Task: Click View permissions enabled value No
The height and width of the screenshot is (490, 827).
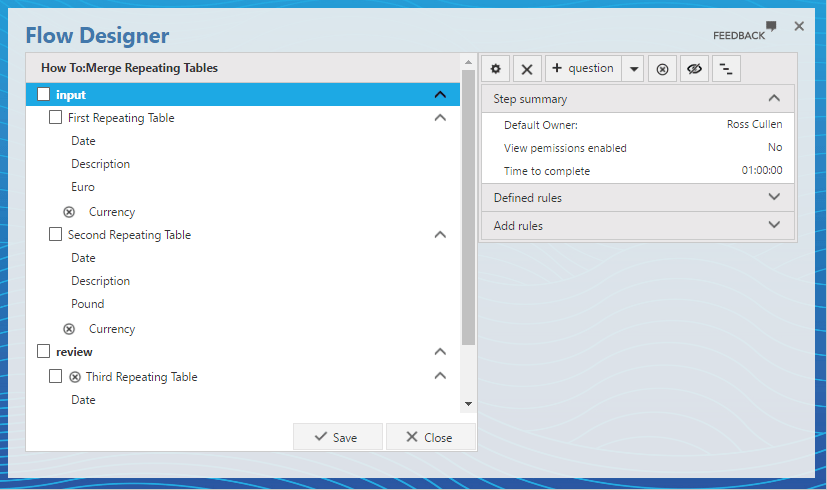Action: pyautogui.click(x=775, y=147)
